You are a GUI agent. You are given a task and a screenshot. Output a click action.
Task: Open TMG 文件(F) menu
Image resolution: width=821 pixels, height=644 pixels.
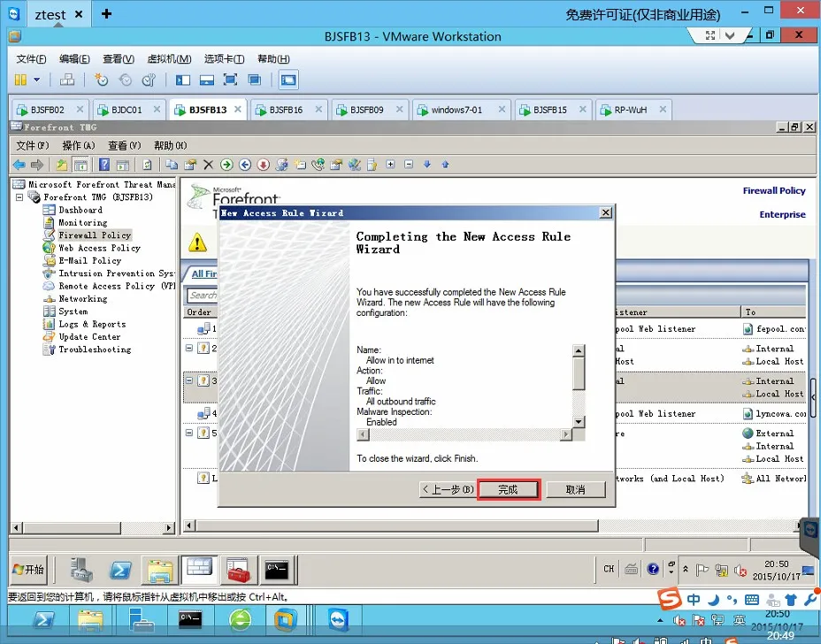coord(32,146)
